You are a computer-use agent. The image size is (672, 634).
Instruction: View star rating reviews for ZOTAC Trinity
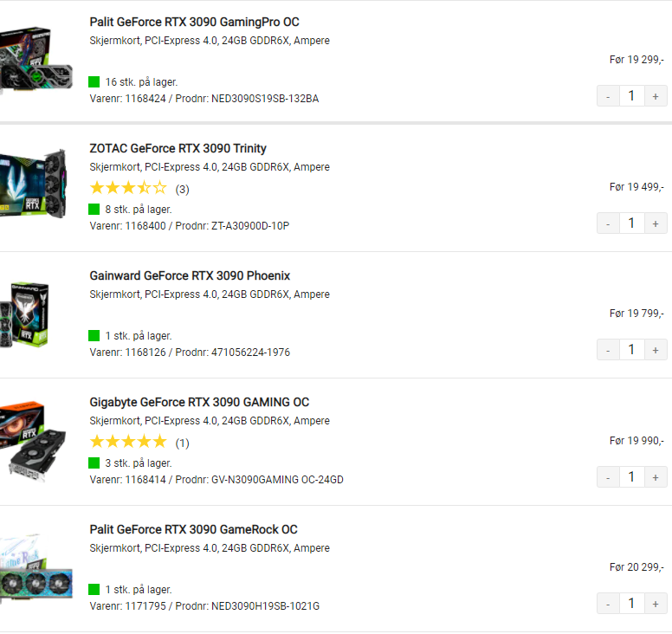tap(139, 188)
